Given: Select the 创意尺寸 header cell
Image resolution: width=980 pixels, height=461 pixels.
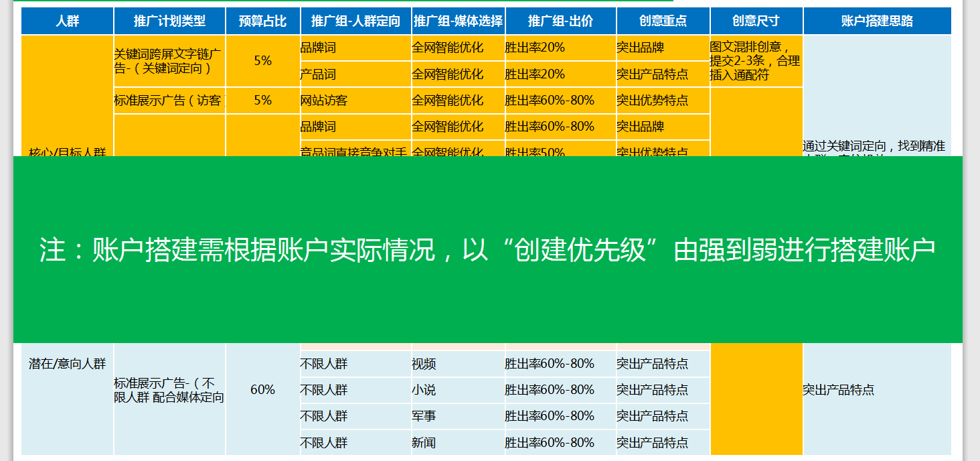Looking at the screenshot, I should 756,21.
